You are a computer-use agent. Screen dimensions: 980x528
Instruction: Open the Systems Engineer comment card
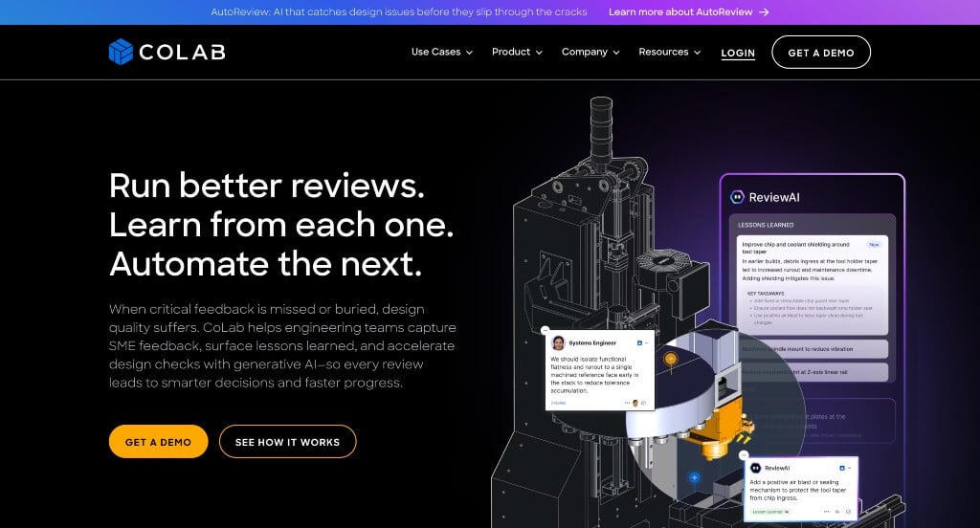(x=600, y=370)
